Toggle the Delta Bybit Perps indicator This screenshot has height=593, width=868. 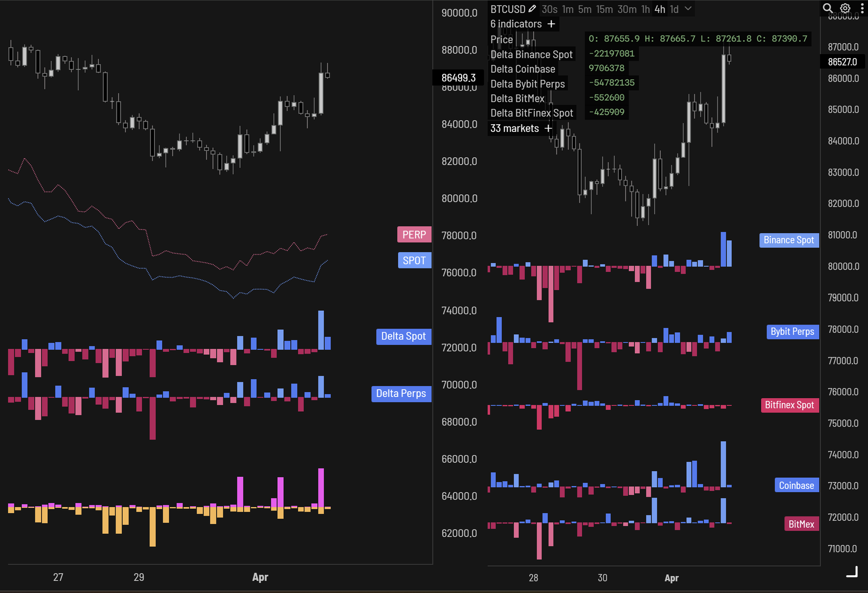527,84
